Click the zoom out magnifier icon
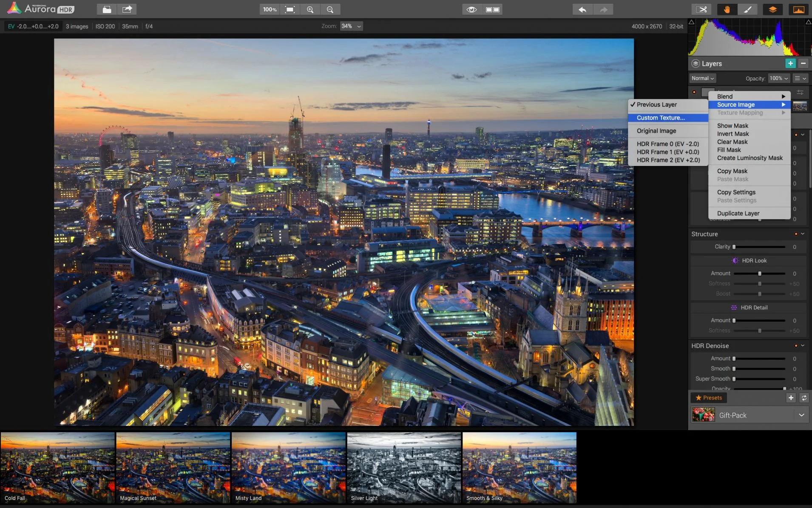 (330, 9)
